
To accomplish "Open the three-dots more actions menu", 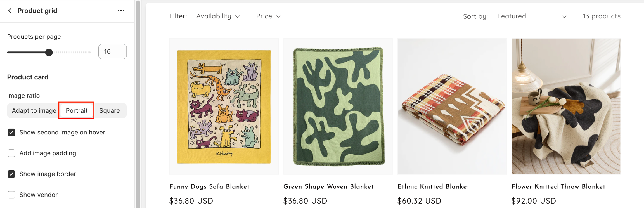I will tap(121, 11).
